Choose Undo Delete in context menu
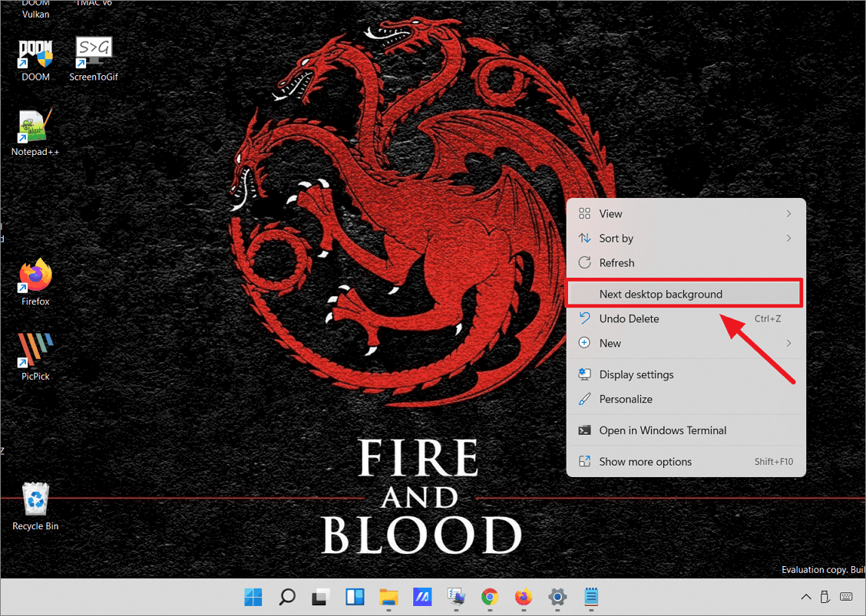This screenshot has height=616, width=866. click(x=686, y=318)
